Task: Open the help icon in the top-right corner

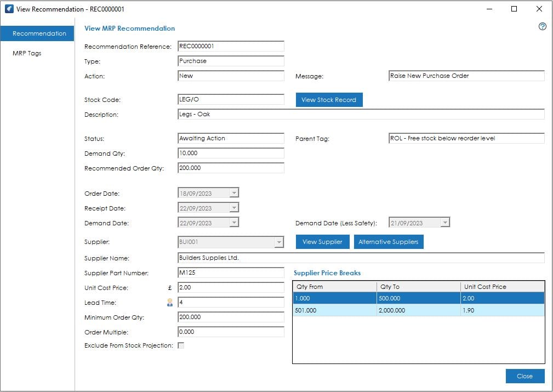Action: click(542, 26)
